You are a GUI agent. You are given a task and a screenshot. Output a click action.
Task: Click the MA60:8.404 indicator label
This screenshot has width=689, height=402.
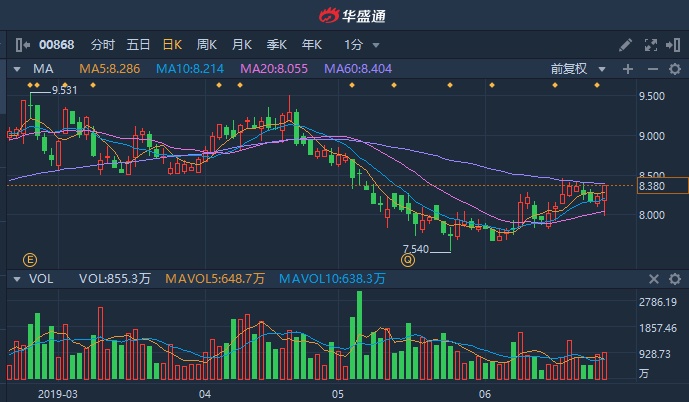[358, 69]
